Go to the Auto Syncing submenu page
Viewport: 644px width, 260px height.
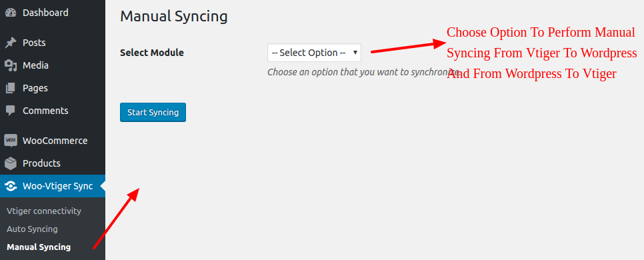32,229
